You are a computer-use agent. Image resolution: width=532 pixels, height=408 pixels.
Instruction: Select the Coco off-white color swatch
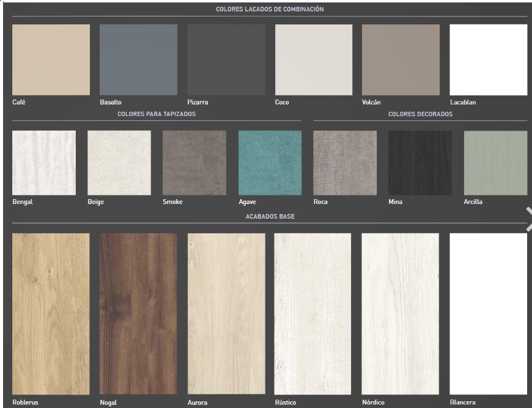pos(314,60)
